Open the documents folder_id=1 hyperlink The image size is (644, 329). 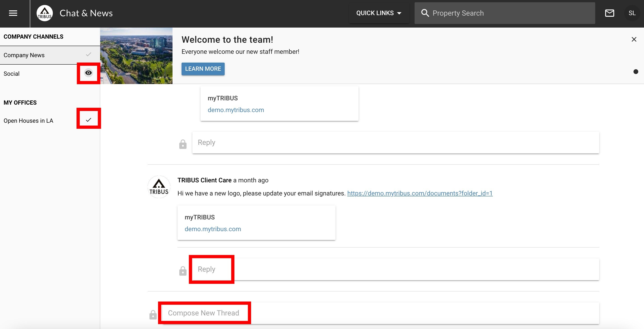coord(420,193)
